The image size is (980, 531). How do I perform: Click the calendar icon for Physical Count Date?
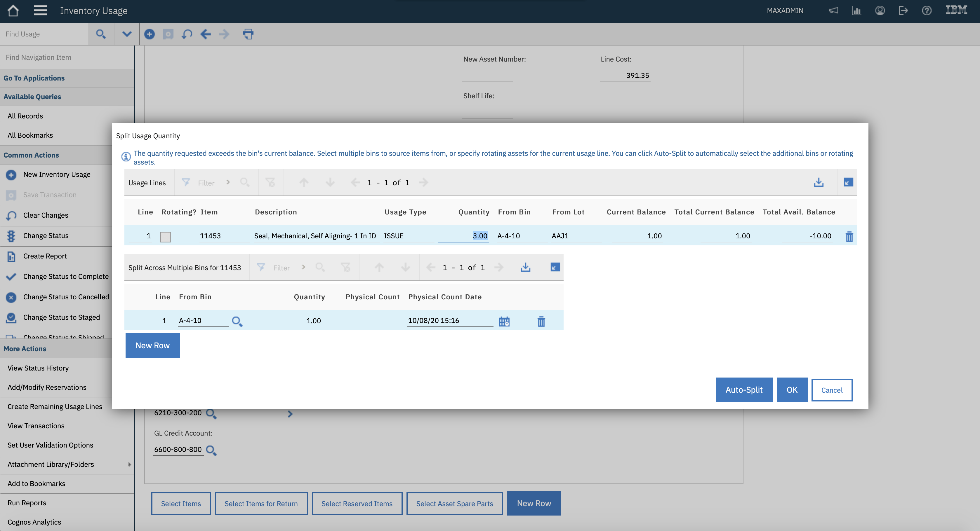point(504,321)
